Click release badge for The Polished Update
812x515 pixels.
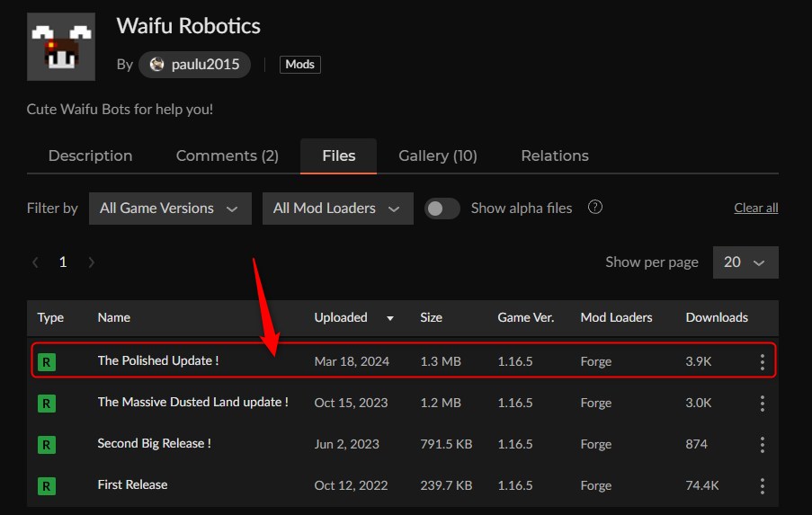point(47,362)
